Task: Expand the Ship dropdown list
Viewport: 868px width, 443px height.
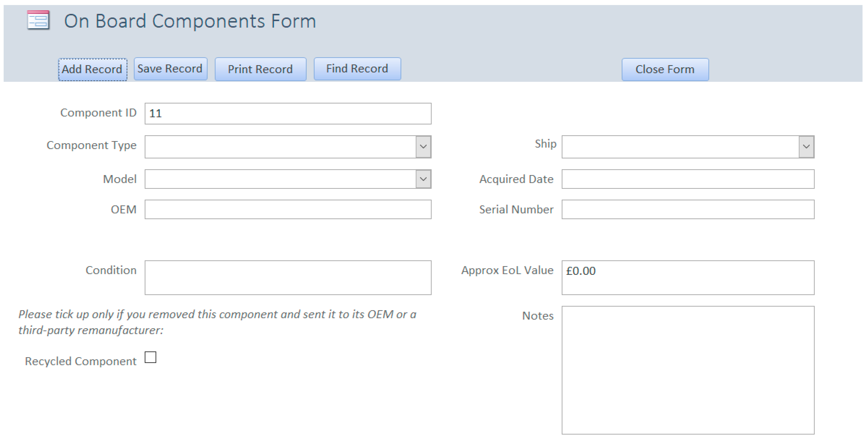Action: (x=806, y=147)
